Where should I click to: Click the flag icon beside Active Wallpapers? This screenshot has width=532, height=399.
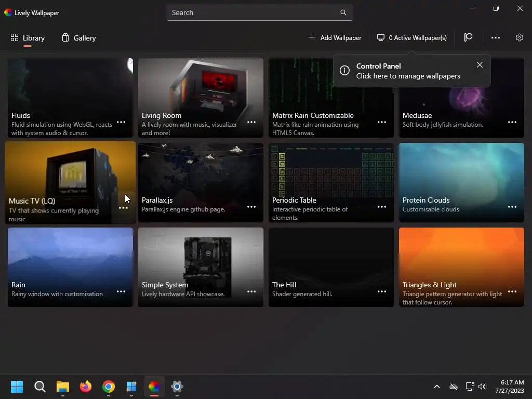pos(468,37)
